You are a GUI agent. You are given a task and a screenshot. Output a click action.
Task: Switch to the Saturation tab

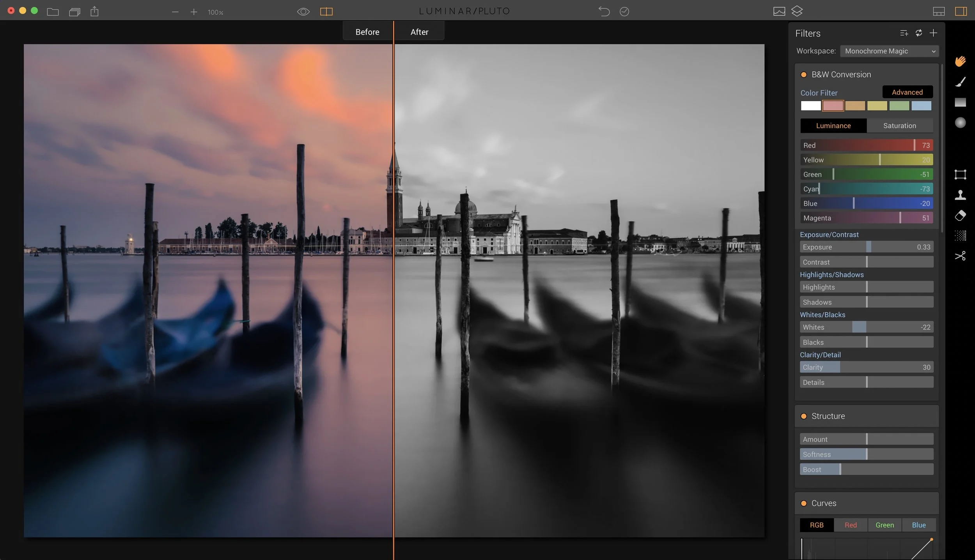click(x=899, y=125)
